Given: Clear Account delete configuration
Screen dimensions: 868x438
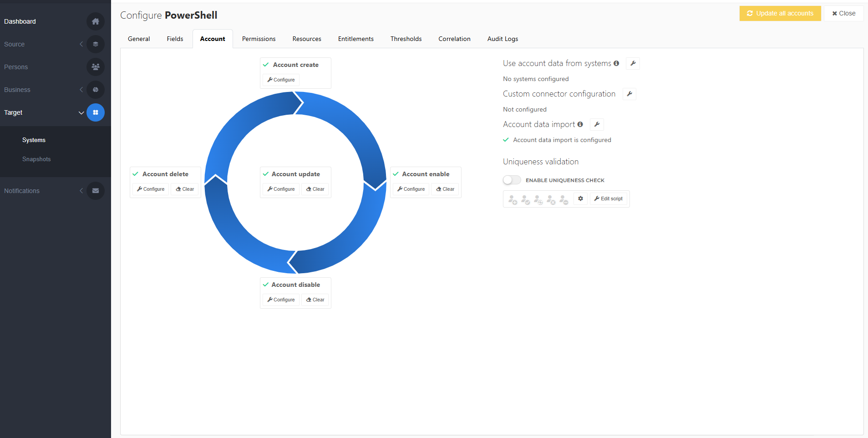Looking at the screenshot, I should (185, 189).
